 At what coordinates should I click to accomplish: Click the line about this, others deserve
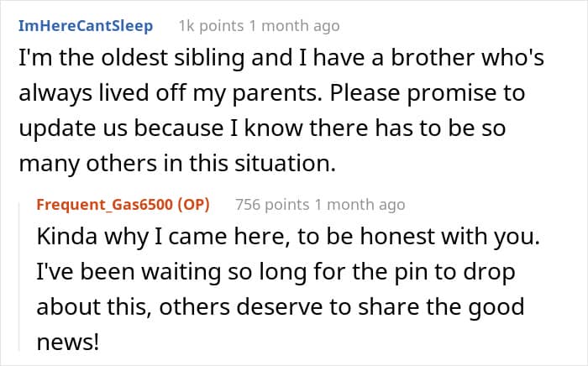click(281, 307)
